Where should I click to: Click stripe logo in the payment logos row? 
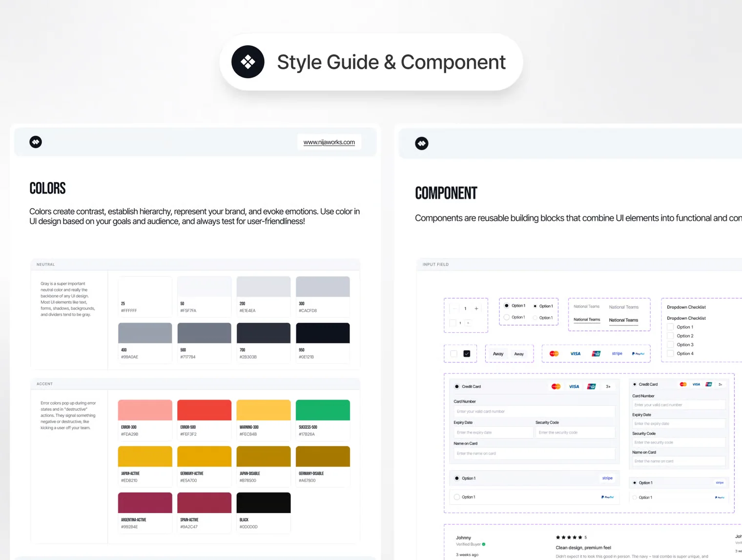pos(617,354)
